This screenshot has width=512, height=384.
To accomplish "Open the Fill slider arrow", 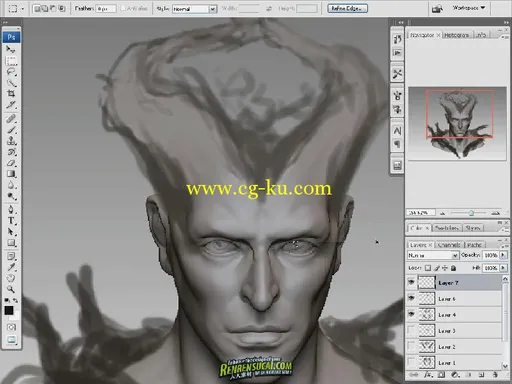I will (503, 268).
